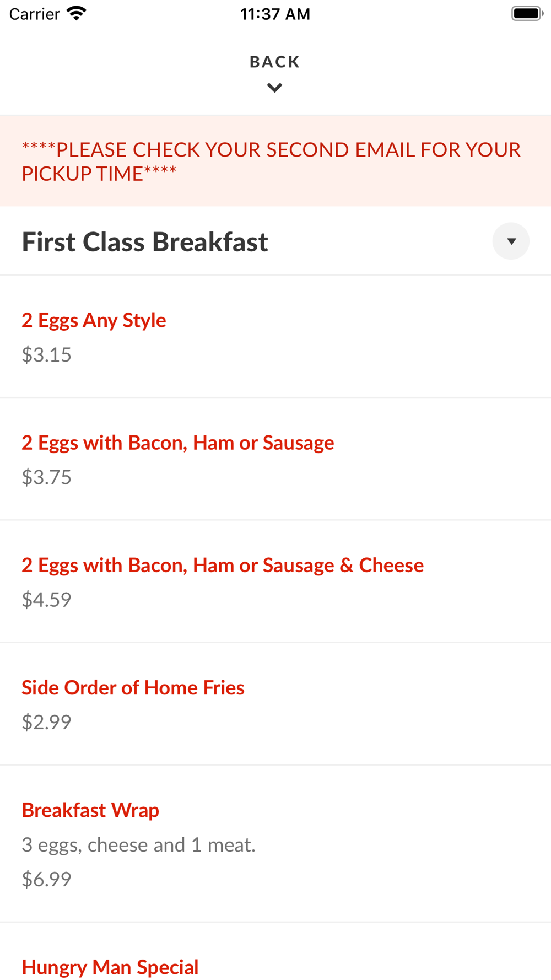Tap the BACK label at top
551x980 pixels.
point(274,62)
